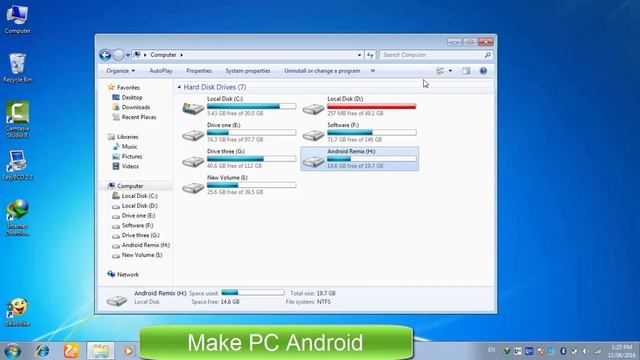Click the Bluetooth tray icon

(x=563, y=351)
